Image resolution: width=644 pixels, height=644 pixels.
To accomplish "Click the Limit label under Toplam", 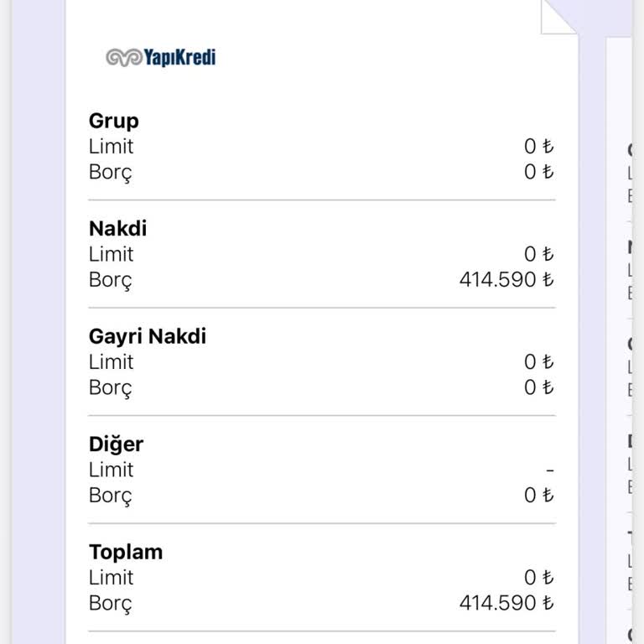I will tap(112, 578).
